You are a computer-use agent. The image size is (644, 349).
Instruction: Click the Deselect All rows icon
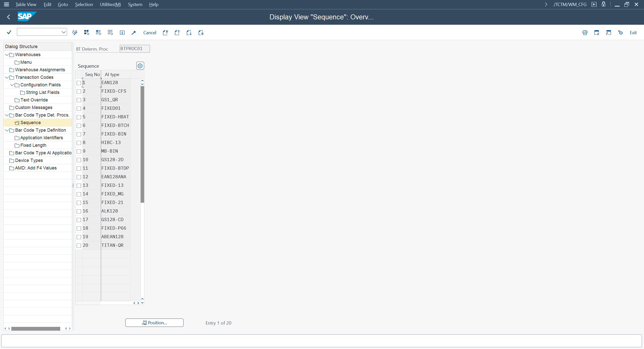click(110, 32)
